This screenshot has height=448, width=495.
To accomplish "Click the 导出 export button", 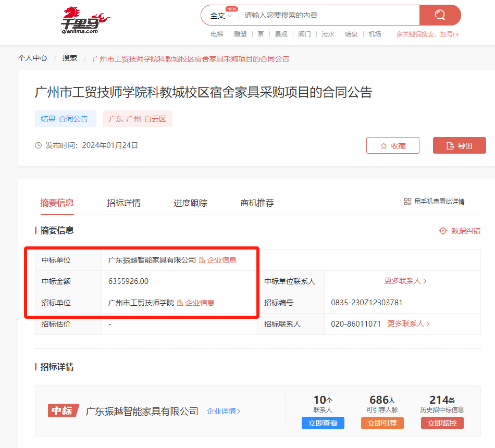I will tap(460, 145).
